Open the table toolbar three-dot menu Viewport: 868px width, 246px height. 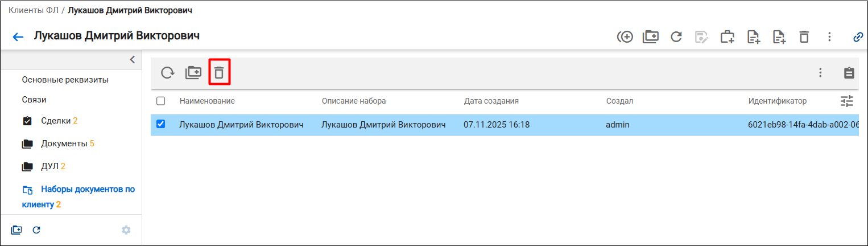pyautogui.click(x=820, y=73)
